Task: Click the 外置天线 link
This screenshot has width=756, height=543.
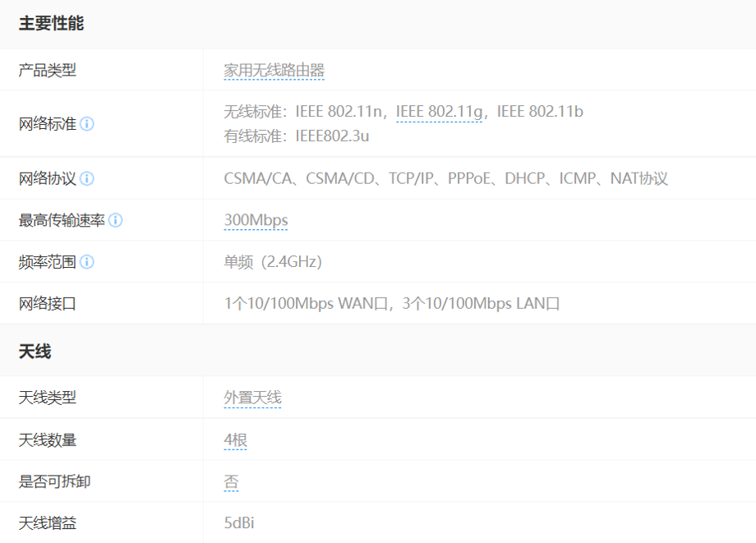Action: [252, 398]
